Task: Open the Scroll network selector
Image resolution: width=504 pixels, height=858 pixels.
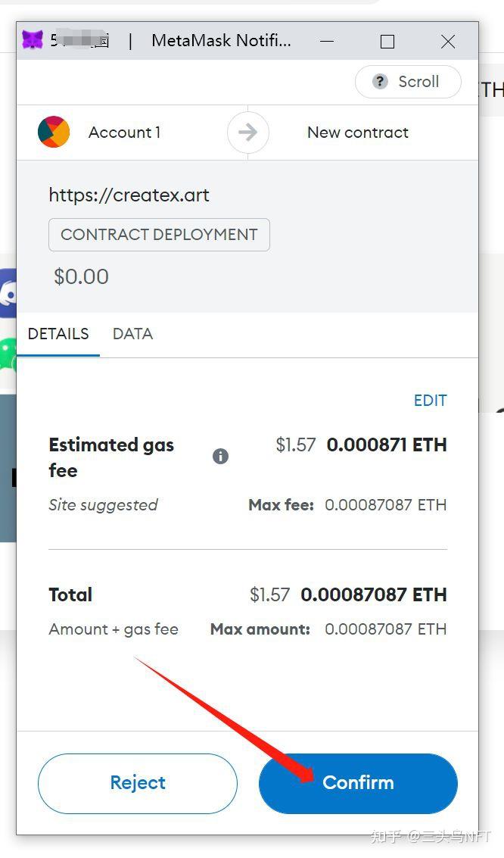Action: [408, 82]
